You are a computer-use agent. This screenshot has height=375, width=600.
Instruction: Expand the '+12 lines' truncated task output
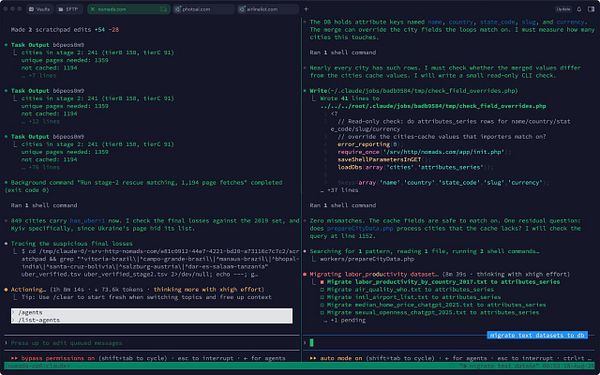click(x=41, y=121)
